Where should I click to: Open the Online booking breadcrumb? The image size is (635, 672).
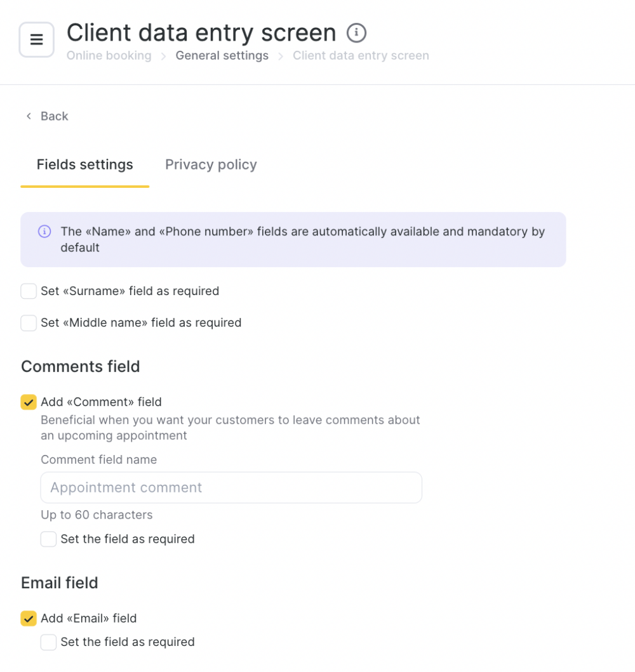109,56
